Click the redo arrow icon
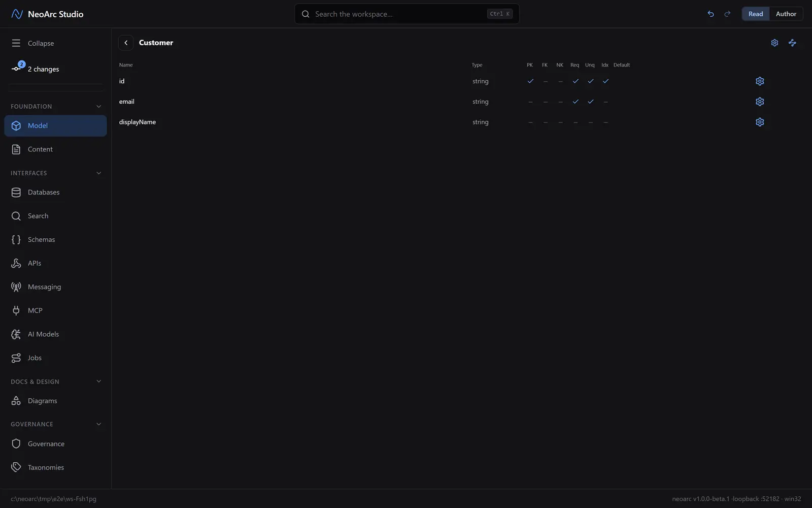Screen dimensions: 812x508 coord(727,14)
